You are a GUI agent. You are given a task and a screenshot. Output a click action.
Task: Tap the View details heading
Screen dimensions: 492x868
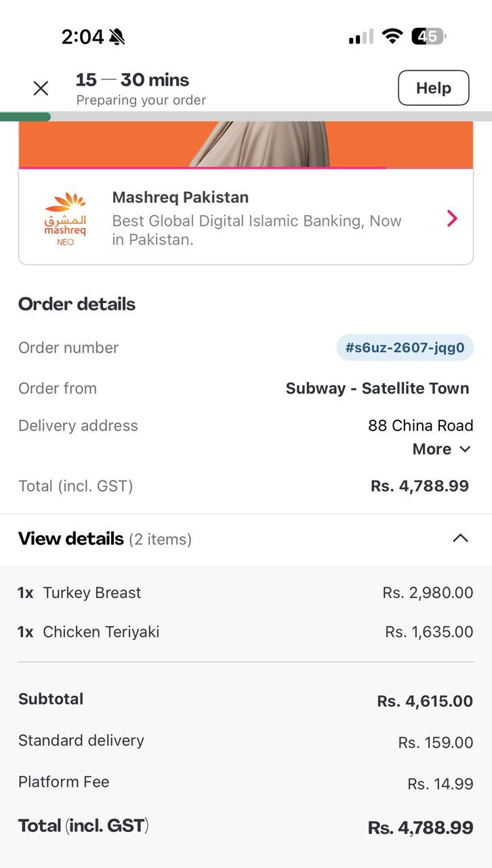point(71,539)
